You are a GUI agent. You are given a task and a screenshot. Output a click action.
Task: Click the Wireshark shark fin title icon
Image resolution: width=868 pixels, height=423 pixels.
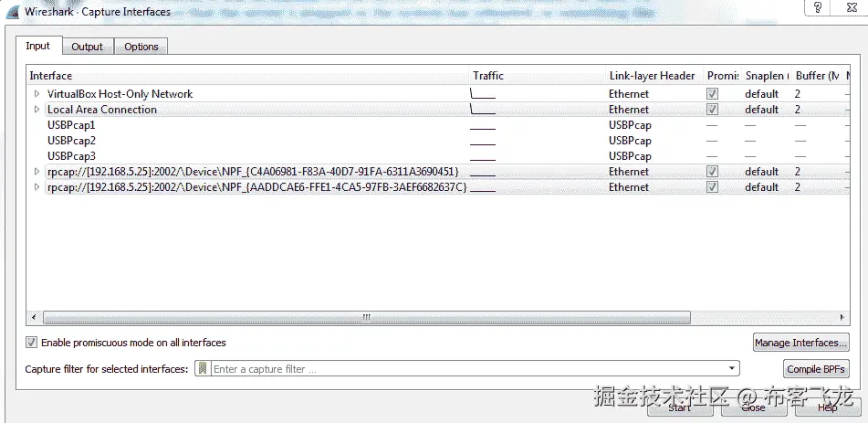click(12, 12)
